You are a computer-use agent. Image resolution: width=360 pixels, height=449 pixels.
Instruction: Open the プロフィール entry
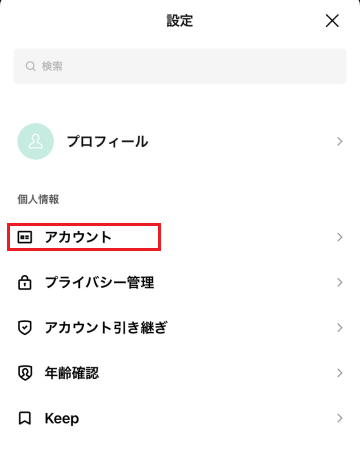180,141
